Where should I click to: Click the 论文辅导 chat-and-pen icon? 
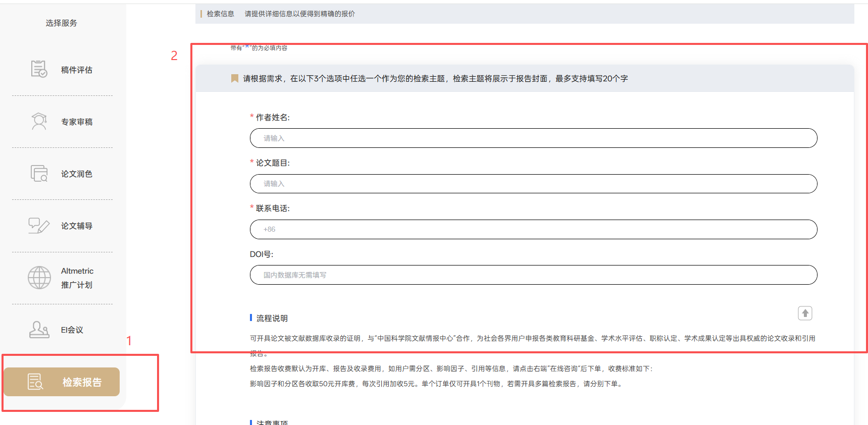pyautogui.click(x=39, y=226)
